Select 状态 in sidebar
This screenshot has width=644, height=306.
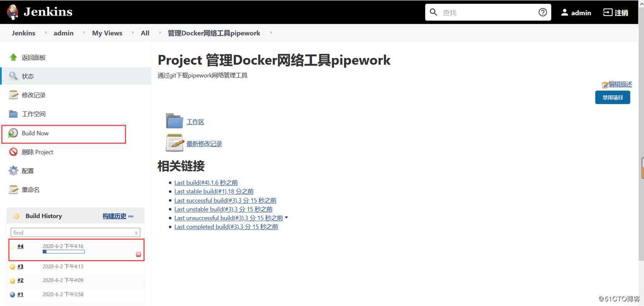pyautogui.click(x=28, y=76)
